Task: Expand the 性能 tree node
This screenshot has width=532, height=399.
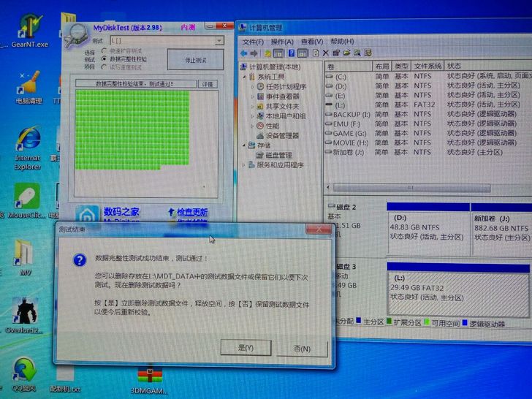Action: coord(252,126)
